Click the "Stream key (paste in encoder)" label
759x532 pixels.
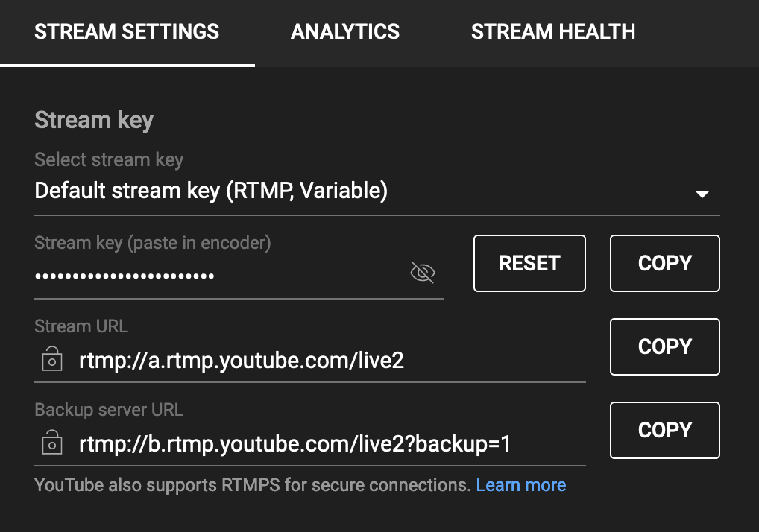152,242
